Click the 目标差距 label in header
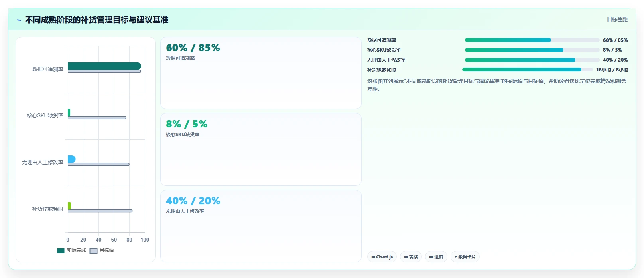The width and height of the screenshot is (644, 278). (617, 19)
